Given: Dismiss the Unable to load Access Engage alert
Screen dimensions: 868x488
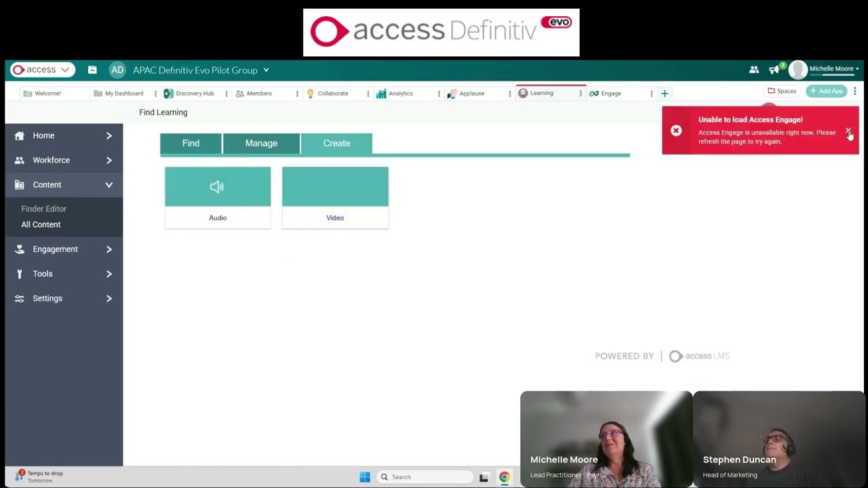Looking at the screenshot, I should point(848,131).
